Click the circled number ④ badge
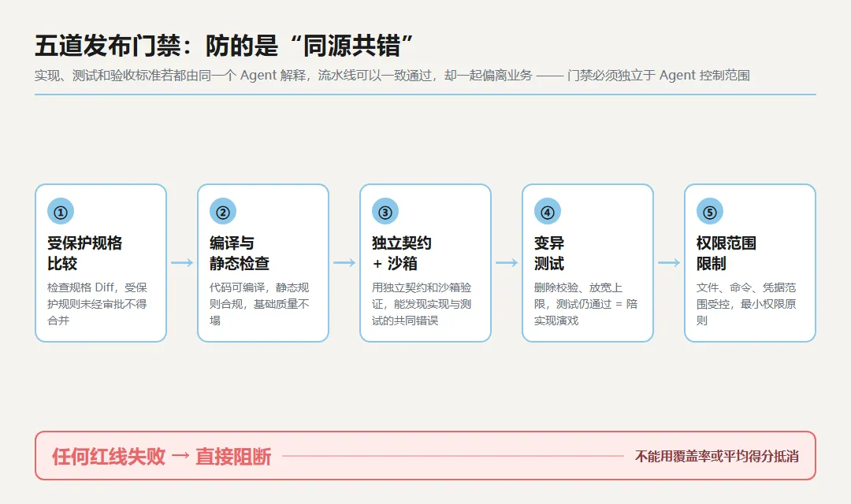The width and height of the screenshot is (851, 504). [x=547, y=212]
